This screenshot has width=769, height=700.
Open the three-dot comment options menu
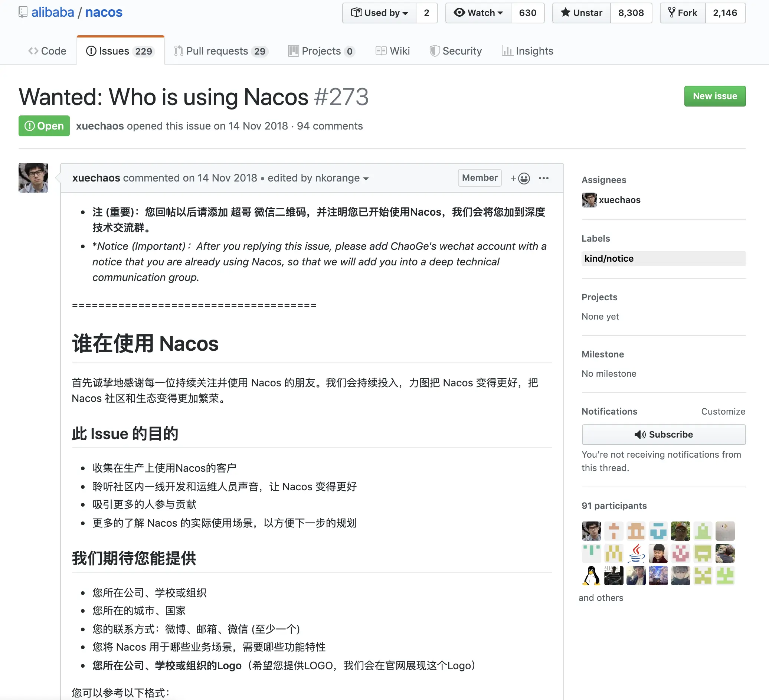tap(544, 178)
